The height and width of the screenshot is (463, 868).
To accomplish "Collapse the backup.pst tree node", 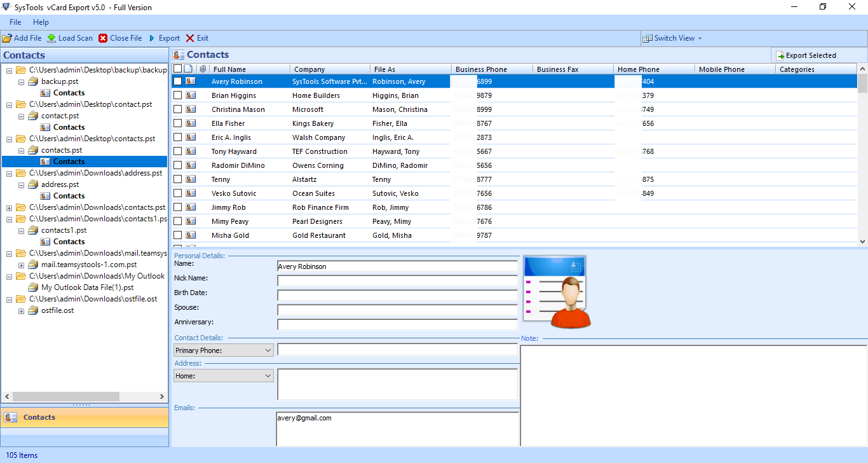I will coord(21,81).
